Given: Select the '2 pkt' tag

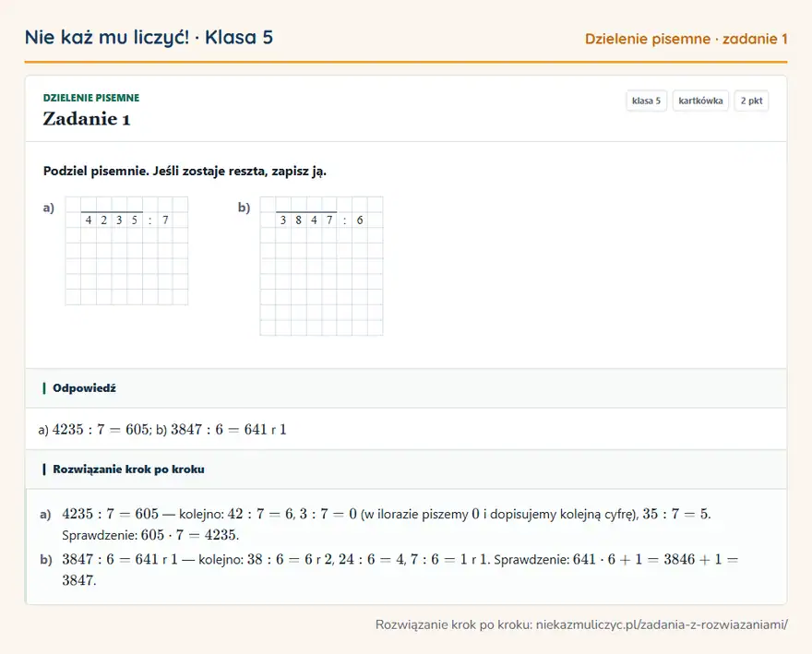Looking at the screenshot, I should [751, 101].
